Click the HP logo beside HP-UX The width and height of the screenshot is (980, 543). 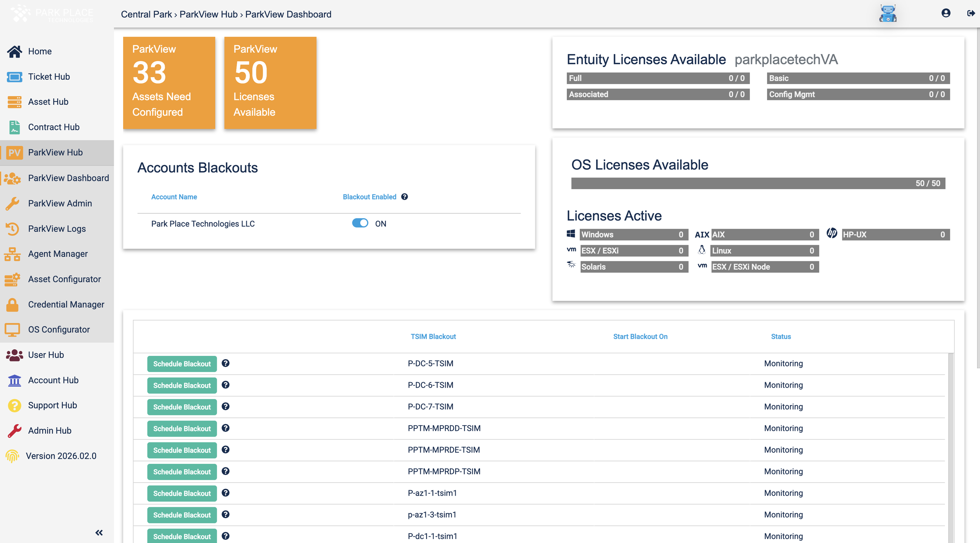(x=832, y=233)
